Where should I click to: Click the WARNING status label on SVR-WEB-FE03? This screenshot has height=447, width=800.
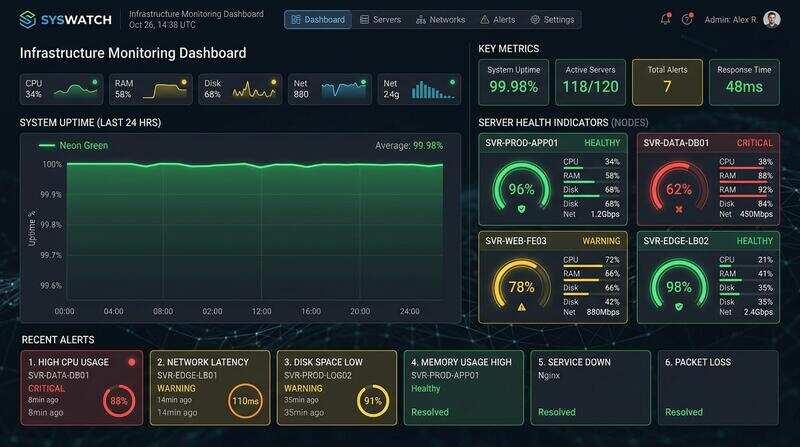(602, 241)
